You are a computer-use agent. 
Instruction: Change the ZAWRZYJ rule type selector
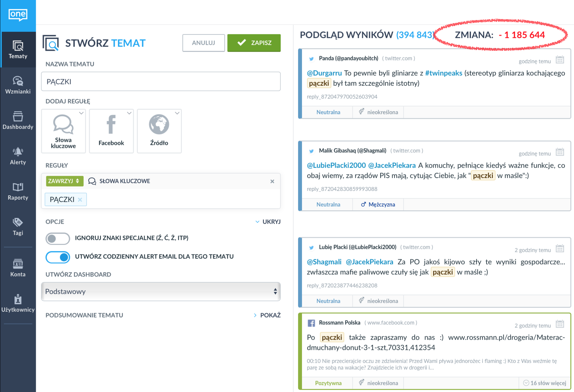tap(64, 181)
